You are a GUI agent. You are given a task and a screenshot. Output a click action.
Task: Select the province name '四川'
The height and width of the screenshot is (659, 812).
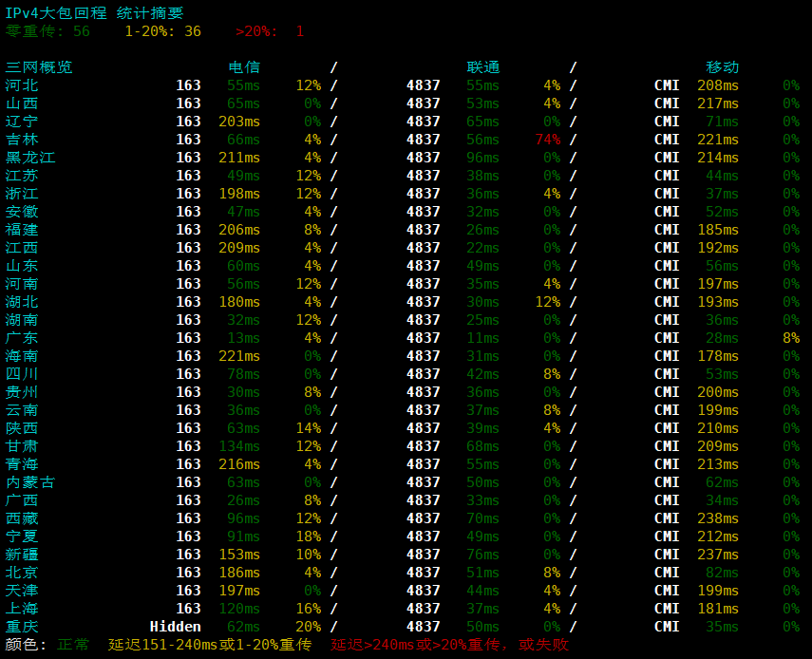tap(22, 374)
